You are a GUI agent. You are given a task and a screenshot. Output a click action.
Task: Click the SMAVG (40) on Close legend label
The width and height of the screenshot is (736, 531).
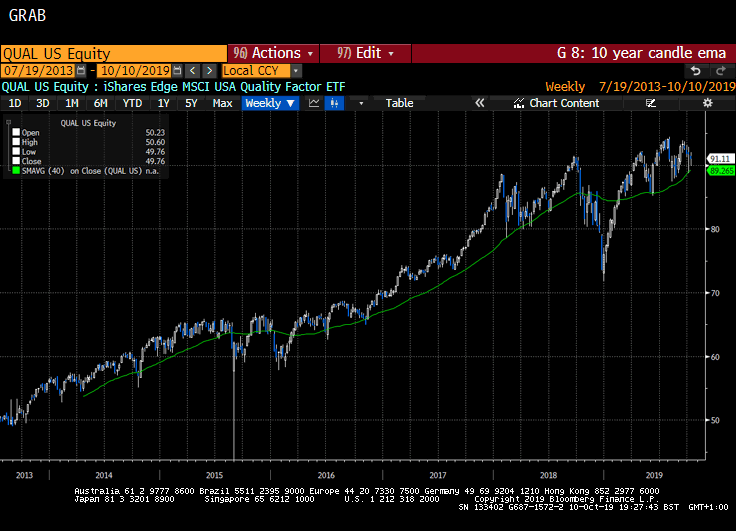82,171
